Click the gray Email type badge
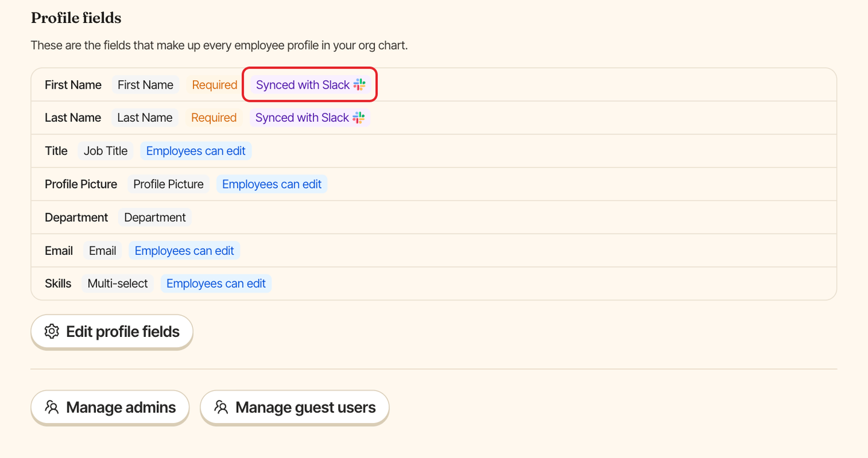The image size is (868, 458). 102,251
